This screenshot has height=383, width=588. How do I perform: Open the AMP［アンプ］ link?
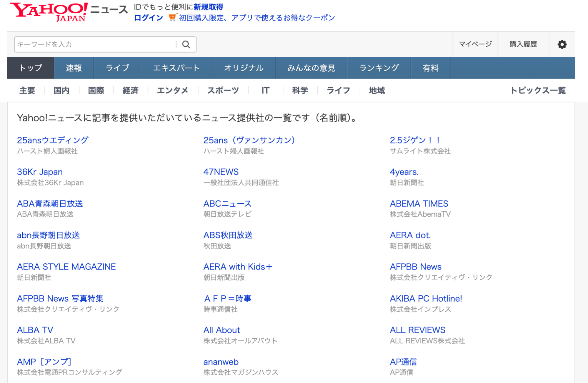(44, 362)
